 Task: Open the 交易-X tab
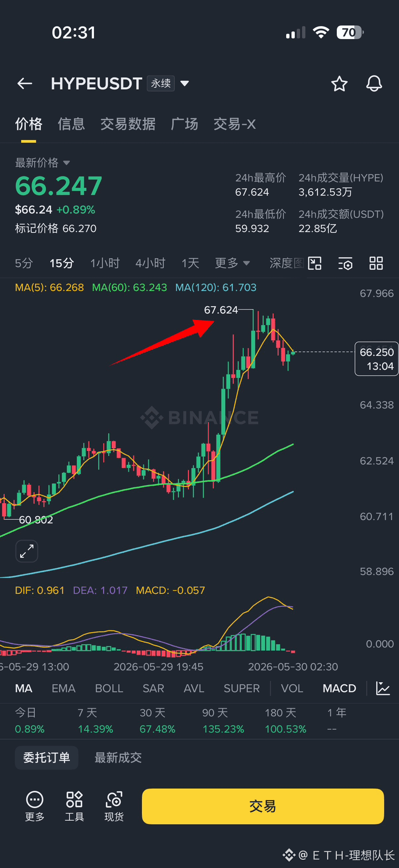(x=235, y=124)
